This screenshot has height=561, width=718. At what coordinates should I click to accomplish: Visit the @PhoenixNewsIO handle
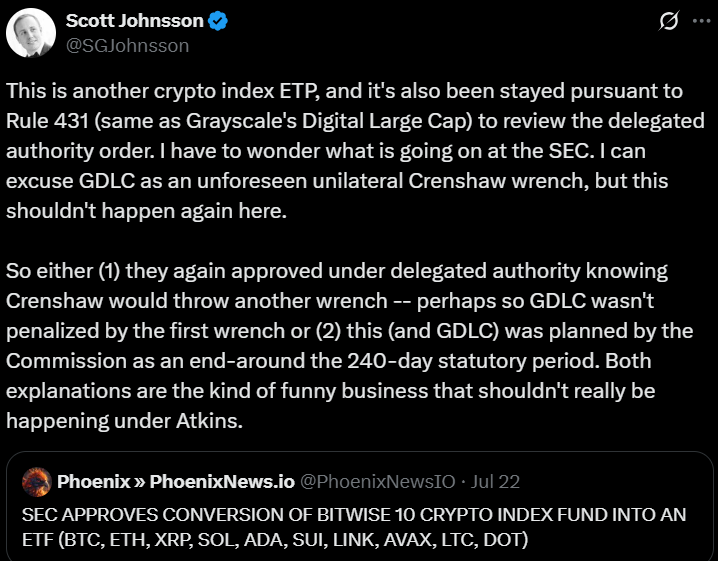(x=378, y=482)
